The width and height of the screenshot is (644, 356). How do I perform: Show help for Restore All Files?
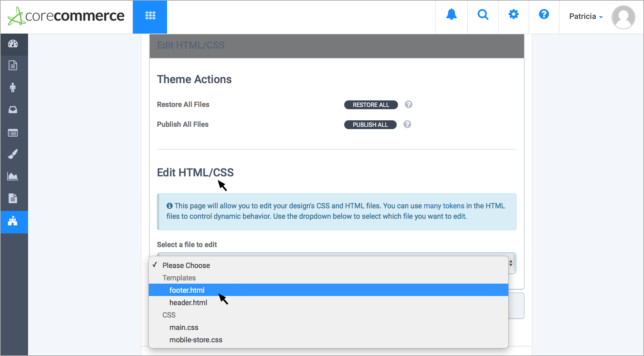point(408,104)
